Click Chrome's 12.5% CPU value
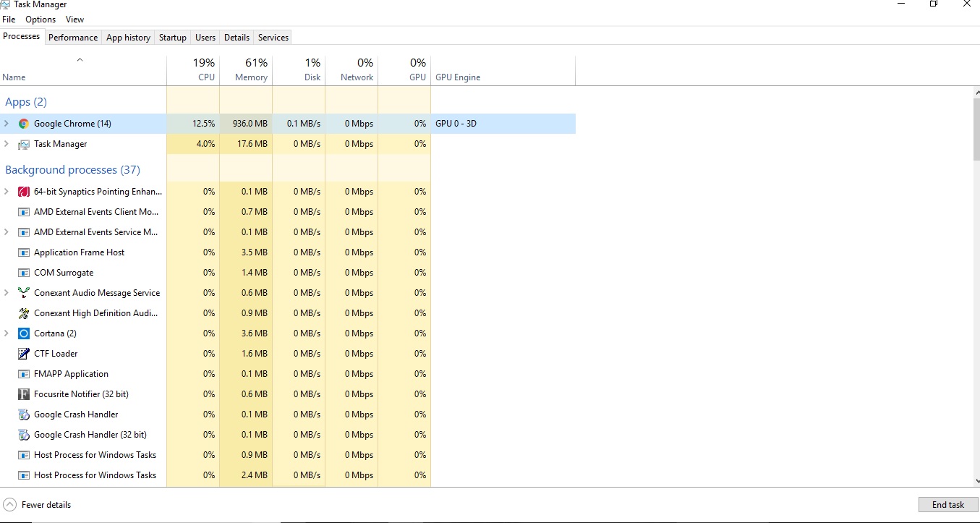This screenshot has height=523, width=980. click(x=193, y=124)
